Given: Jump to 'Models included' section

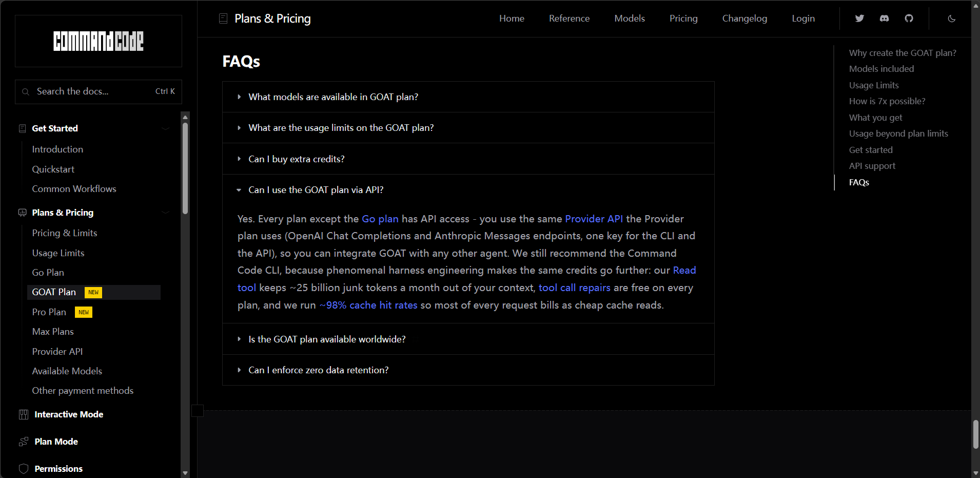Looking at the screenshot, I should point(881,69).
